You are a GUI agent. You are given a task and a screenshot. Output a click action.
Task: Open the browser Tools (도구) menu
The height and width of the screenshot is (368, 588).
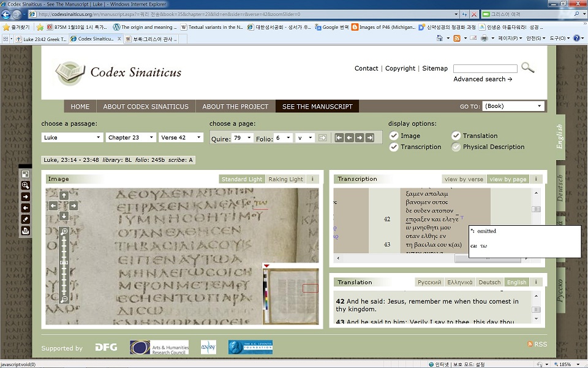559,38
